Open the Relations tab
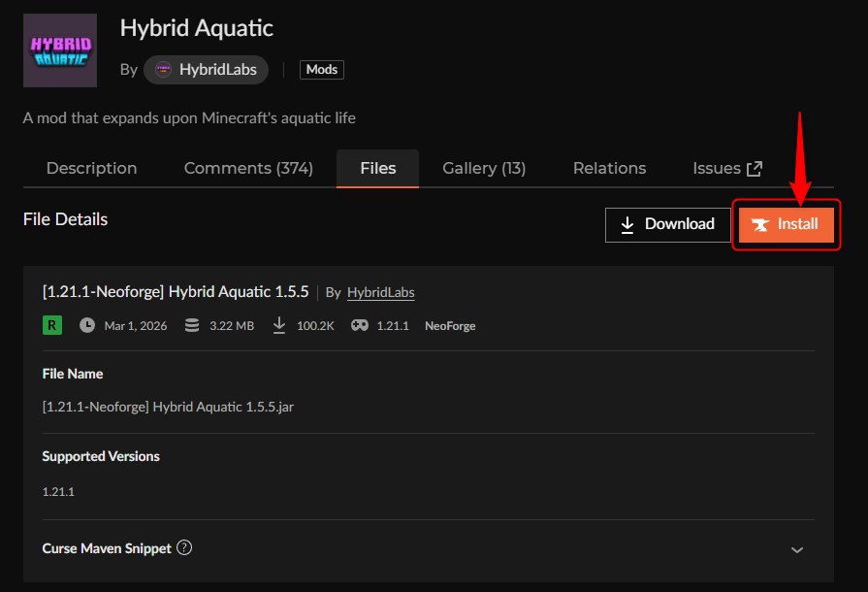868x592 pixels. (x=609, y=168)
